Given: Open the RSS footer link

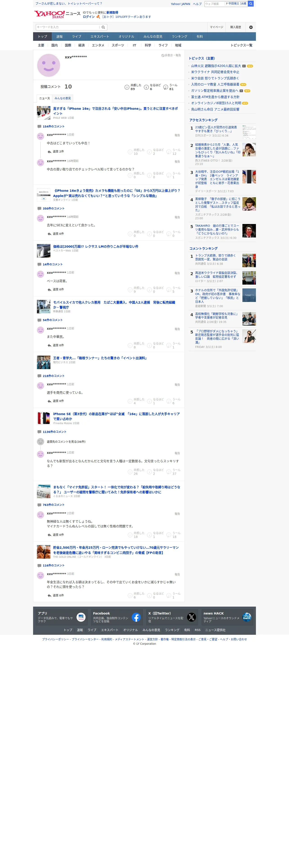Looking at the screenshot, I should coord(197,630).
